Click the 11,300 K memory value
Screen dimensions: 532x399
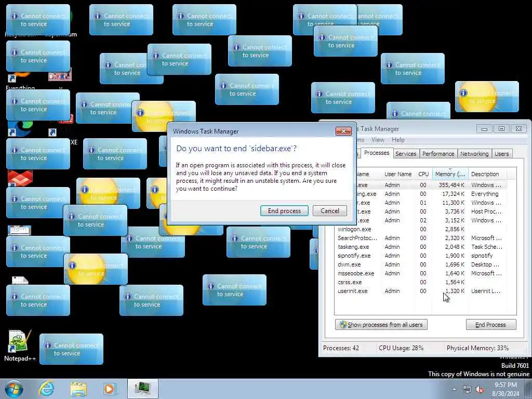pyautogui.click(x=453, y=203)
